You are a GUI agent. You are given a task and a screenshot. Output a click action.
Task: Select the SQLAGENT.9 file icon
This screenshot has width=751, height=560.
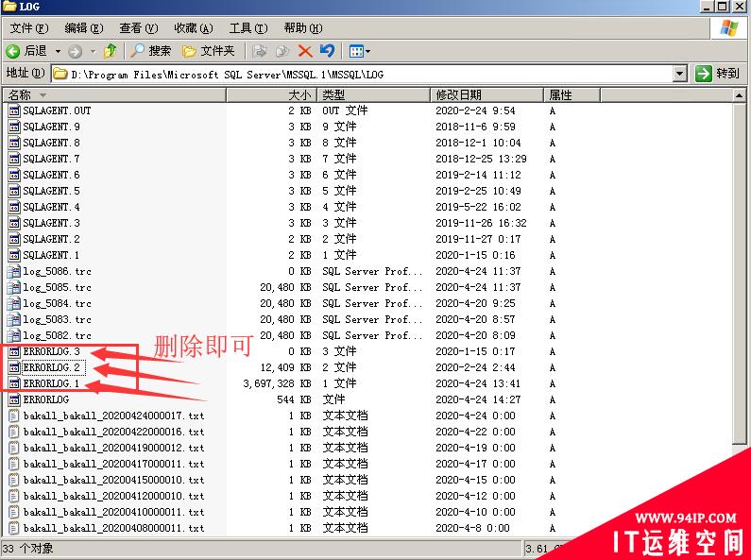pyautogui.click(x=14, y=127)
